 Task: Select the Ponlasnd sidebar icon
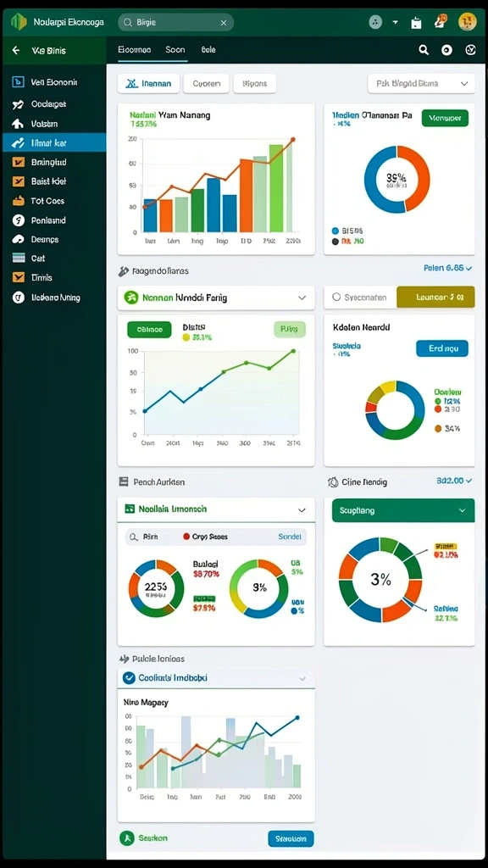click(19, 220)
